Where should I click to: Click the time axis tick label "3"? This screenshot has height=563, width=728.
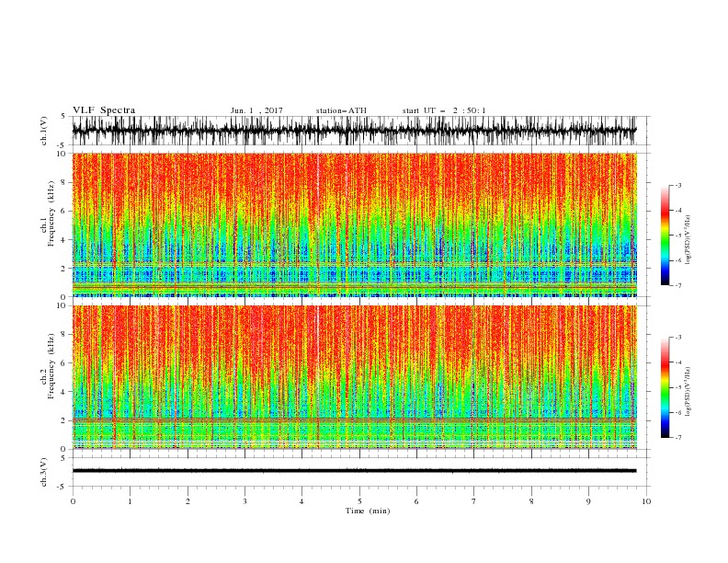tap(245, 501)
